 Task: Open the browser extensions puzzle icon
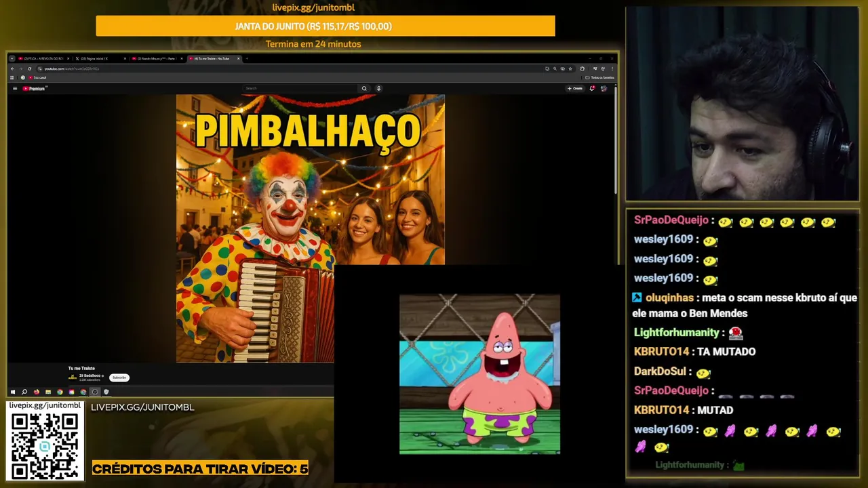[x=583, y=68]
